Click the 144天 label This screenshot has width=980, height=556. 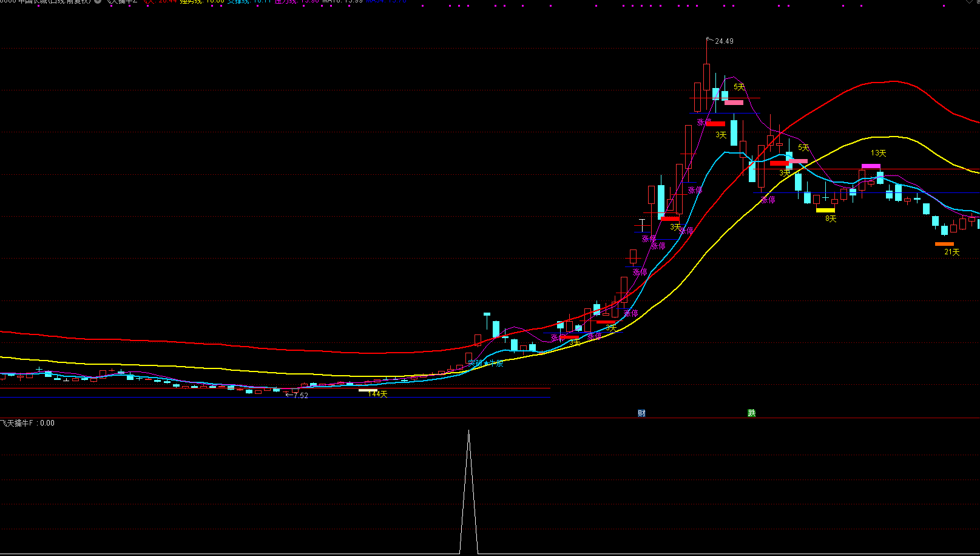(377, 394)
